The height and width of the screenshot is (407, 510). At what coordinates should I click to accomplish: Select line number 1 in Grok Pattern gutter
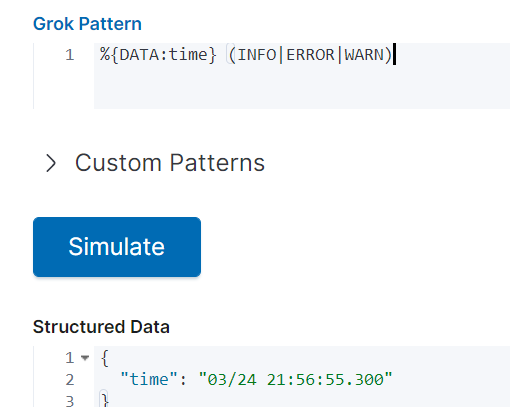click(70, 55)
